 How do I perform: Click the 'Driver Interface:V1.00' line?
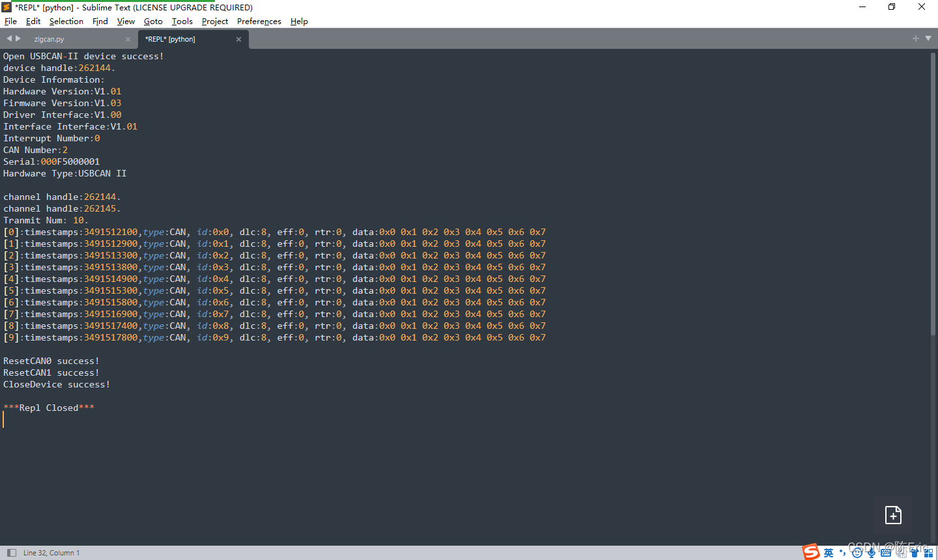click(63, 115)
